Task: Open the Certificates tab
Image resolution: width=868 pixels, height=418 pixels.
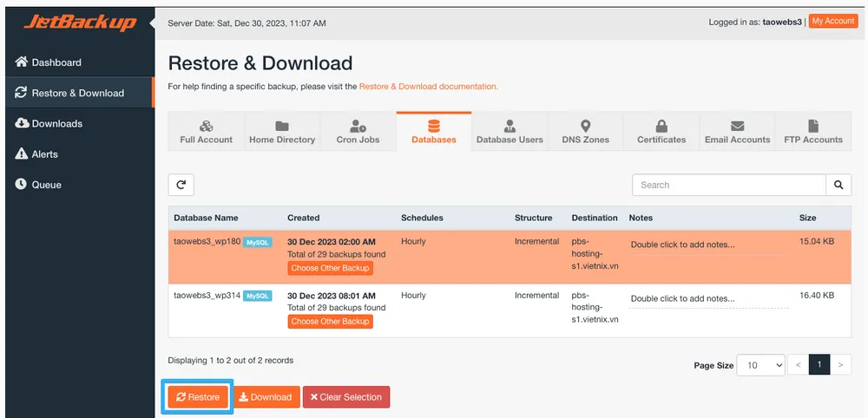Action: (661, 132)
